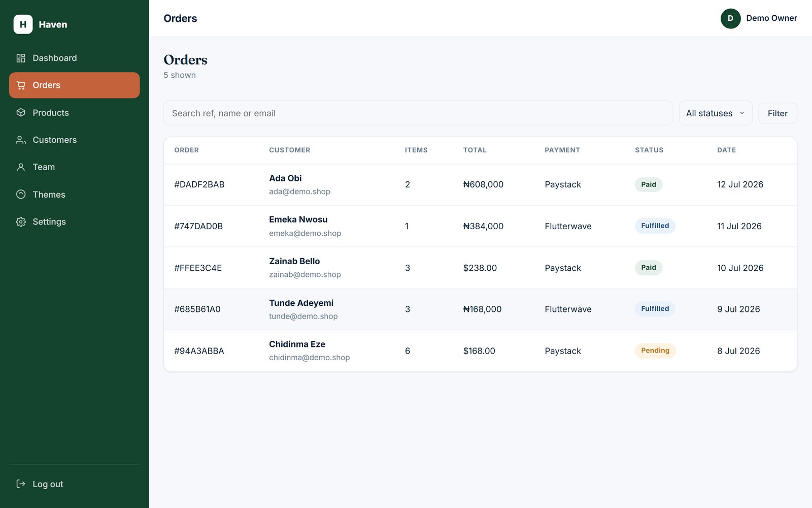Open order #DADF2BAB
Screen dimensions: 812x508
(199, 184)
